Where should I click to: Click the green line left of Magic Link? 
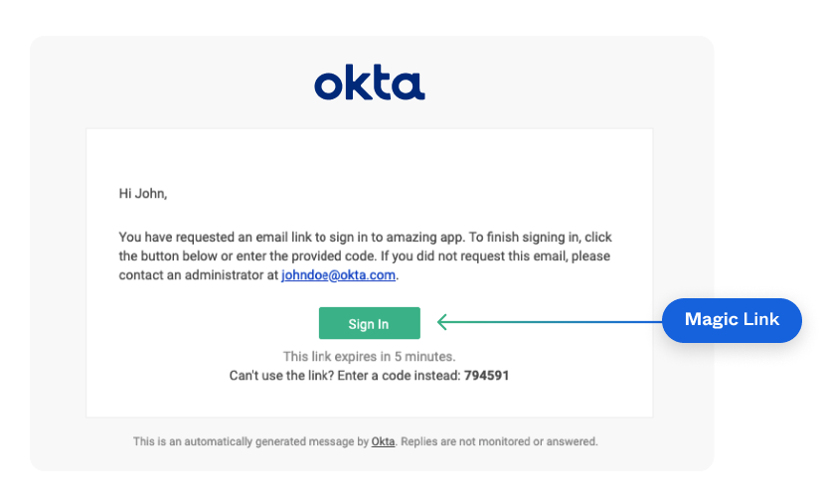click(x=557, y=321)
